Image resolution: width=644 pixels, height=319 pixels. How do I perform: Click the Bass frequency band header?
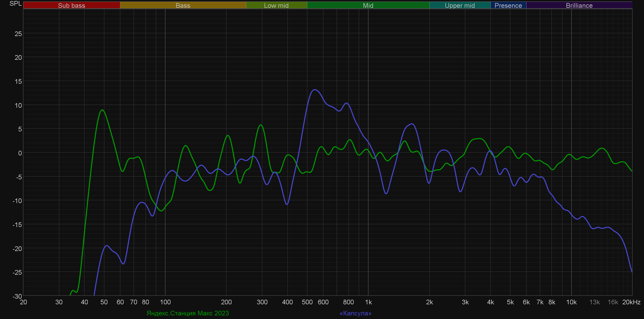click(183, 5)
